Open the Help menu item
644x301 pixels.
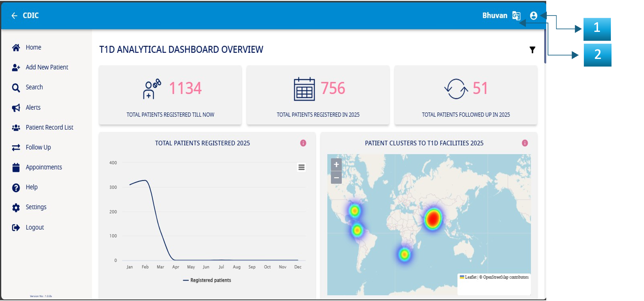click(x=32, y=187)
